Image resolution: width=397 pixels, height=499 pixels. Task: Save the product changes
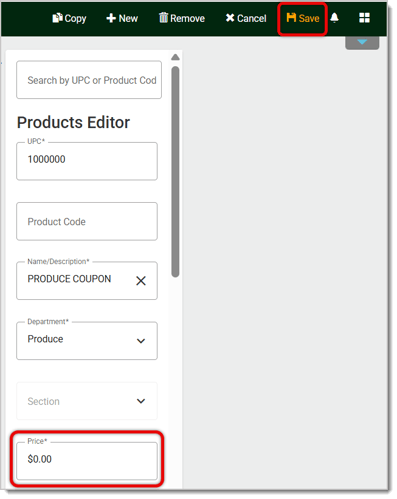[303, 18]
